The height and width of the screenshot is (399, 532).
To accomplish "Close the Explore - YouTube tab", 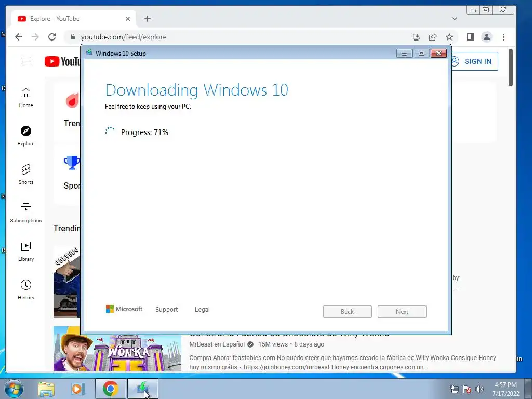I will 128,19.
